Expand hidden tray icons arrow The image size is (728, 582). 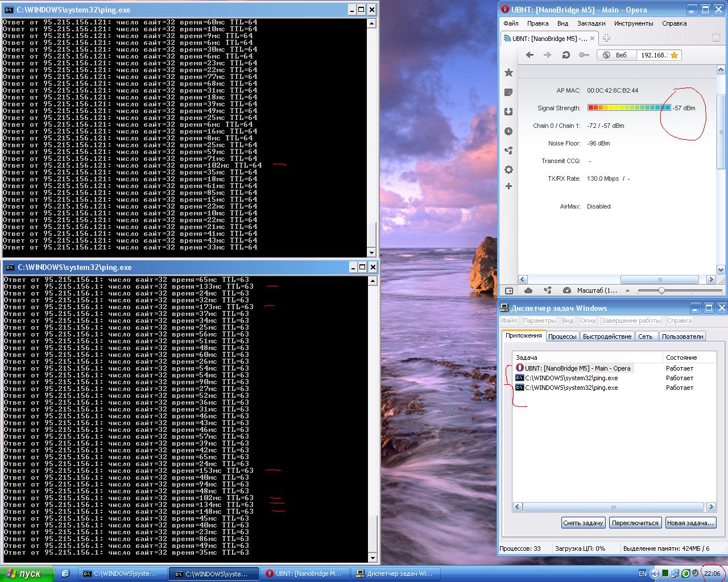pos(655,573)
